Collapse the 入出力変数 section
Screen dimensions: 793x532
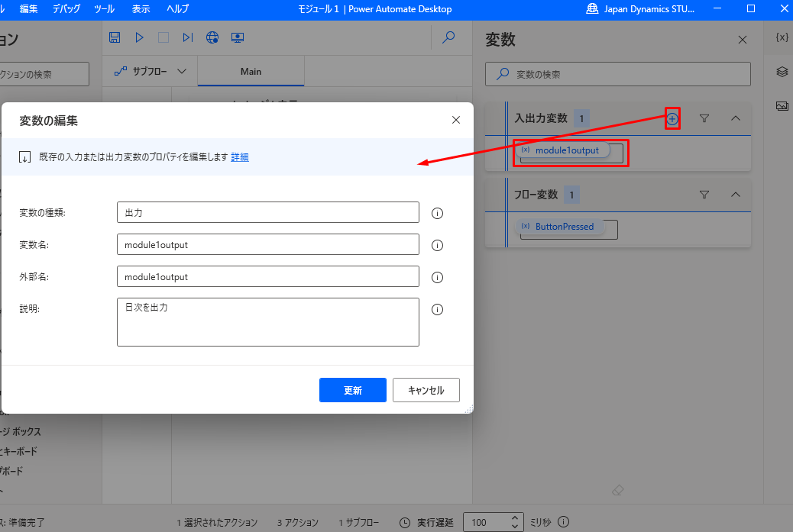tap(736, 119)
